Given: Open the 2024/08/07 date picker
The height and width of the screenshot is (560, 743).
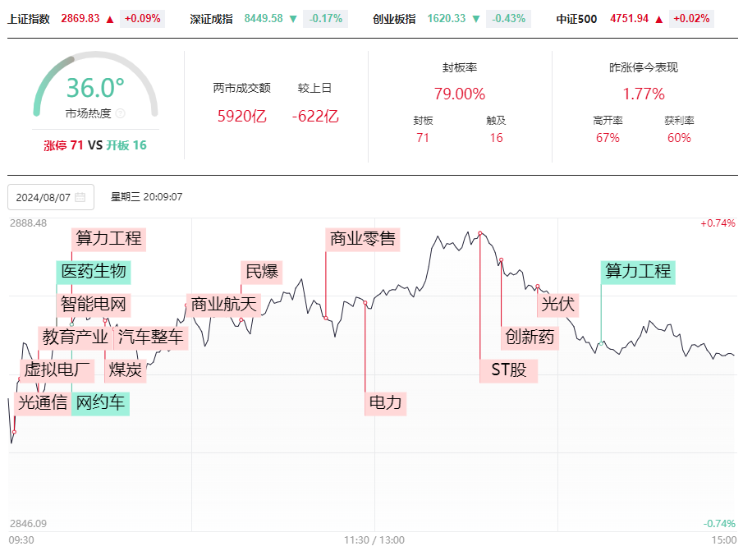Looking at the screenshot, I should (x=51, y=197).
